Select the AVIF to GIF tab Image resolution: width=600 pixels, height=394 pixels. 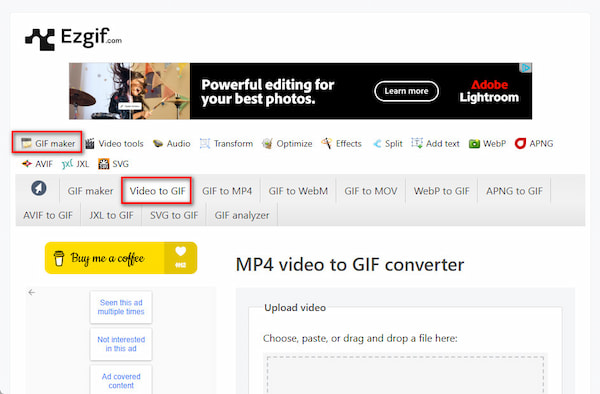(x=48, y=215)
